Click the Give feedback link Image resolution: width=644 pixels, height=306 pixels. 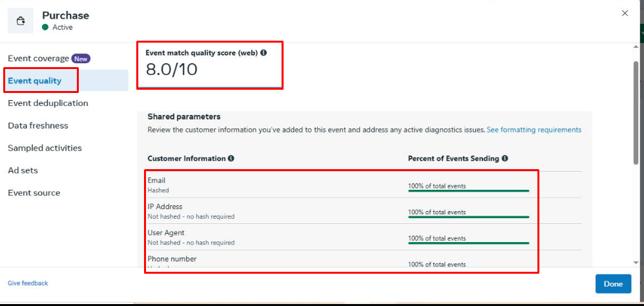[x=28, y=283]
